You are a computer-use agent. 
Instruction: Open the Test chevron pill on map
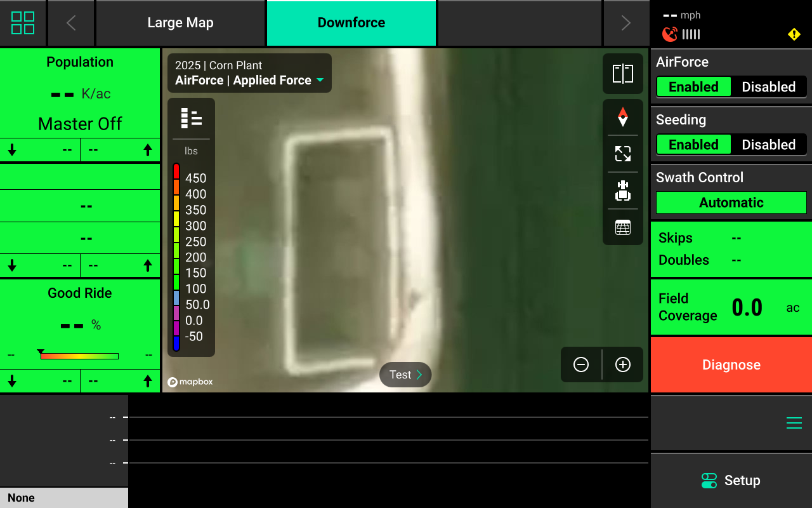point(405,375)
